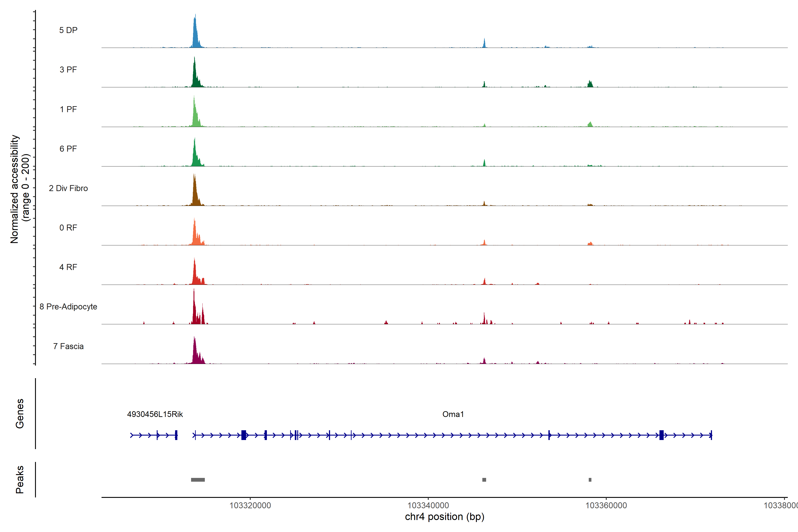Image resolution: width=798 pixels, height=532 pixels.
Task: Click the 3 PF track label
Action: (68, 70)
